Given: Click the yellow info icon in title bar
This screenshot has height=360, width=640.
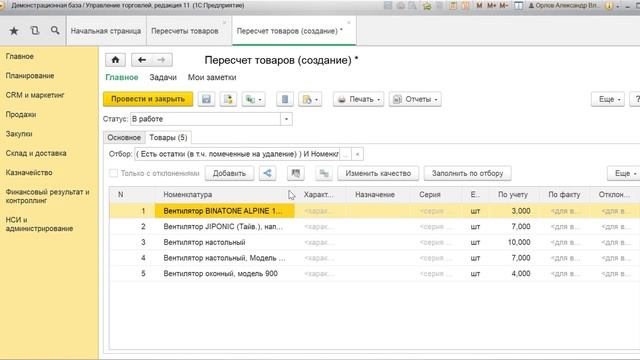Looking at the screenshot, I should click(x=609, y=6).
